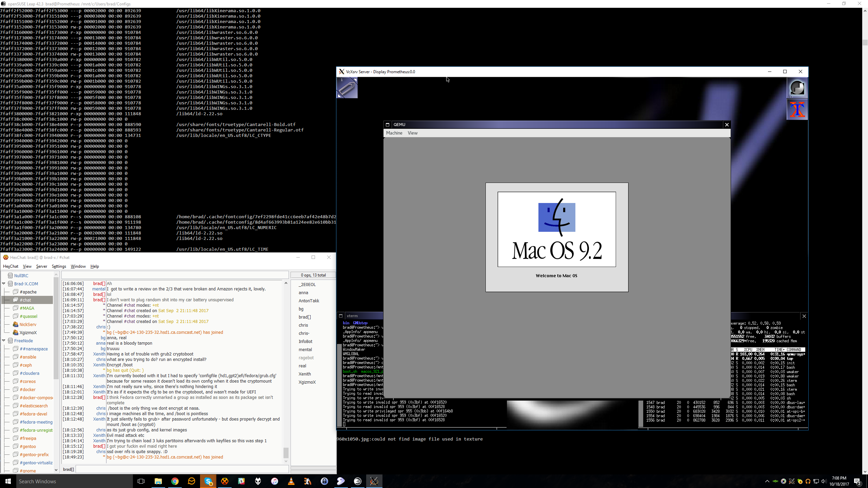The width and height of the screenshot is (868, 488).
Task: Open the xterm window menu icon
Action: point(341,316)
